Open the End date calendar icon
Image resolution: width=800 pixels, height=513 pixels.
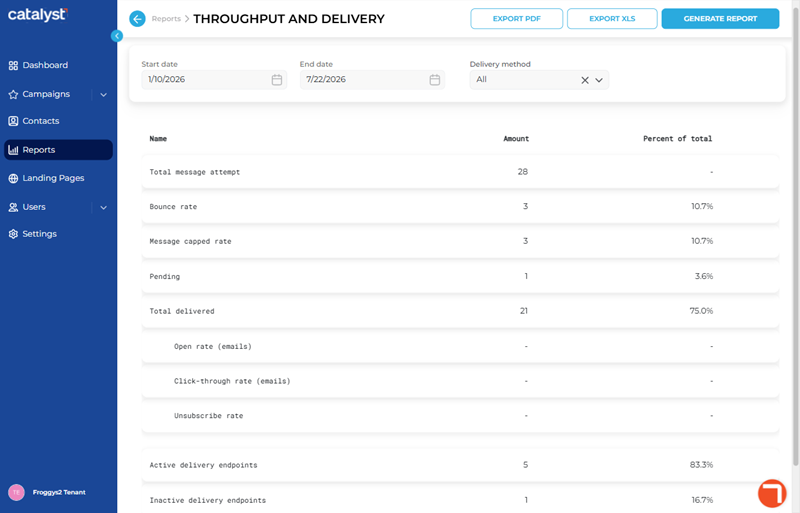(x=435, y=80)
